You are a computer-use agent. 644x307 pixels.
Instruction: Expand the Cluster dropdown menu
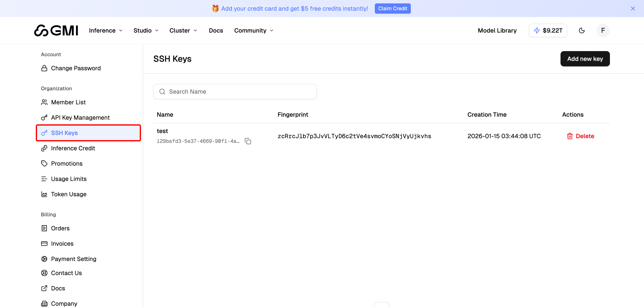pyautogui.click(x=183, y=30)
